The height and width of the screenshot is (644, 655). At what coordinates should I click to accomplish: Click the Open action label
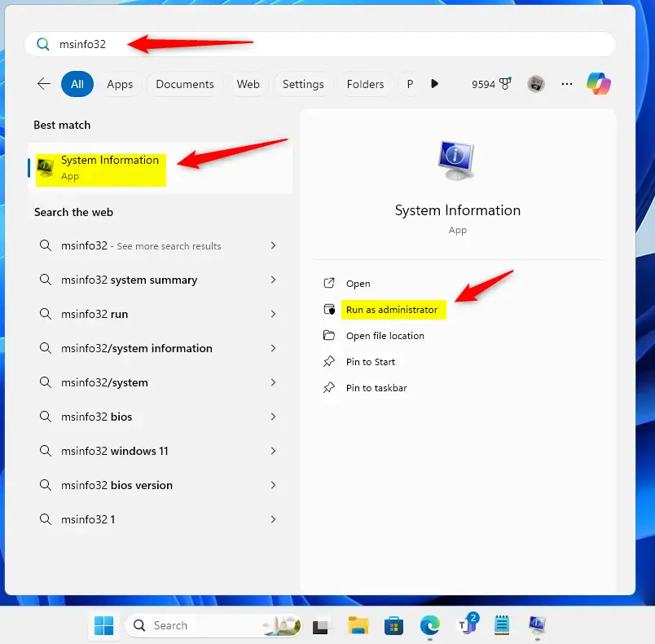coord(358,284)
